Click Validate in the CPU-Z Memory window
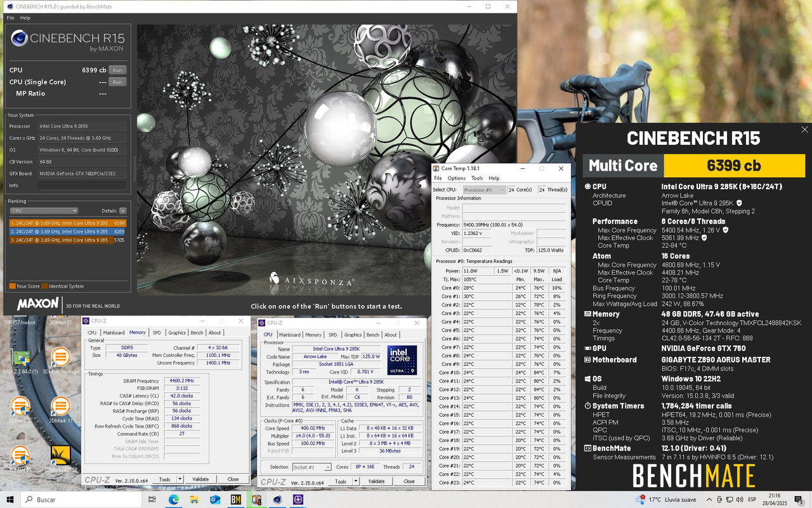This screenshot has width=812, height=508. coord(200,479)
